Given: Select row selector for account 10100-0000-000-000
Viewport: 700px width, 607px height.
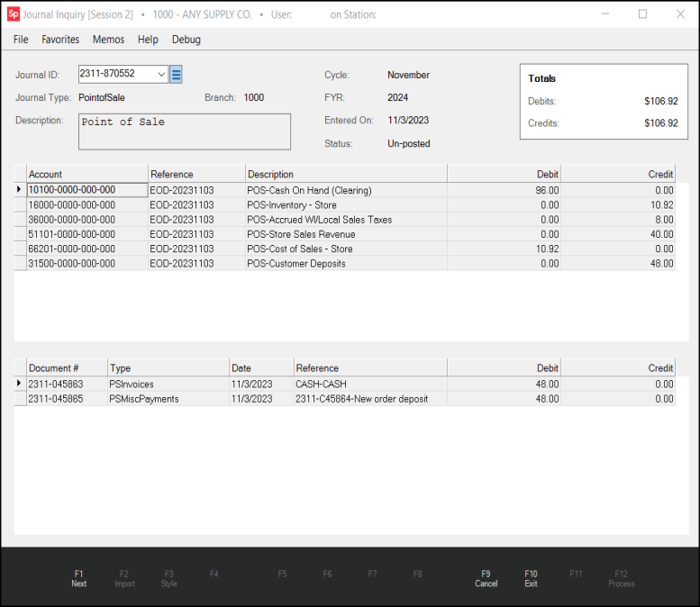Looking at the screenshot, I should tap(20, 190).
